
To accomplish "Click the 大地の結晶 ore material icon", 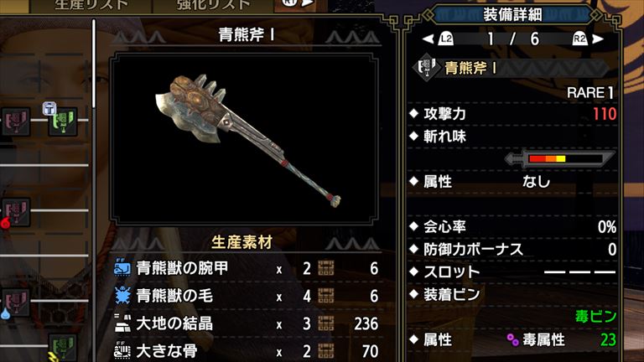I will 122,323.
